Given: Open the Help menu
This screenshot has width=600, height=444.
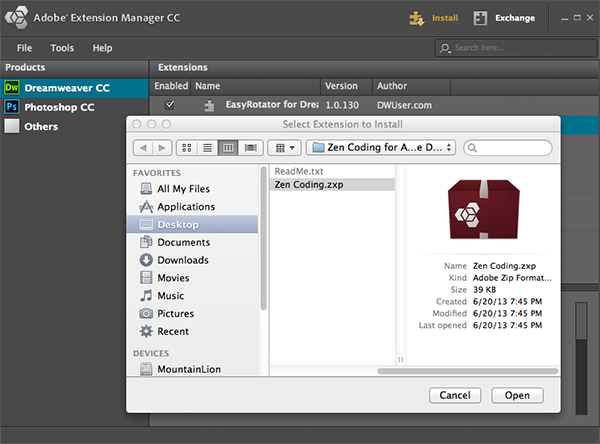Looking at the screenshot, I should click(102, 48).
